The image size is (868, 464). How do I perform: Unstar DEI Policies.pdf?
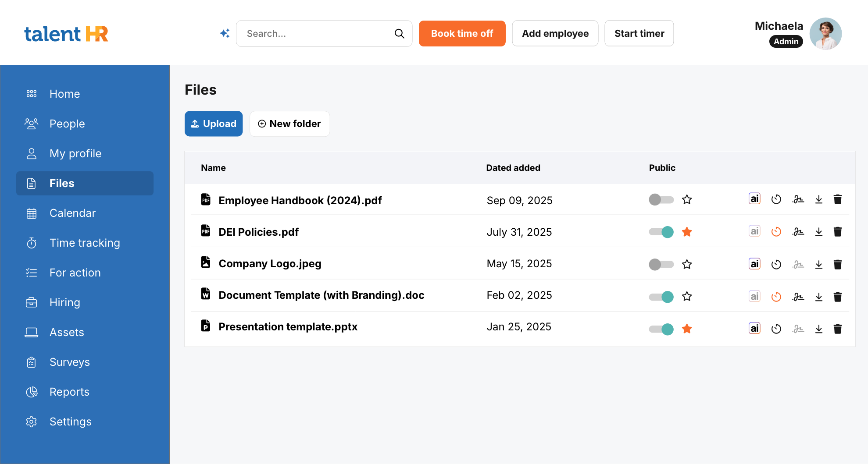(687, 232)
